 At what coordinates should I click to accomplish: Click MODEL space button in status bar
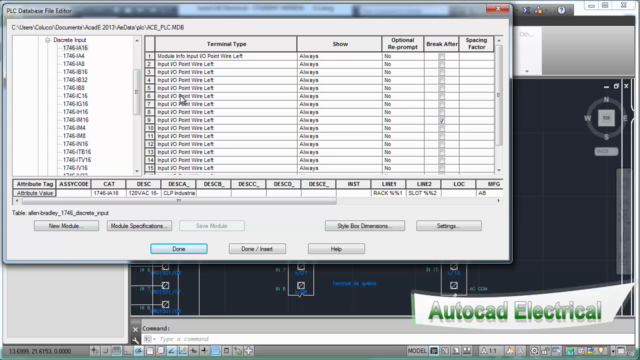click(x=417, y=351)
